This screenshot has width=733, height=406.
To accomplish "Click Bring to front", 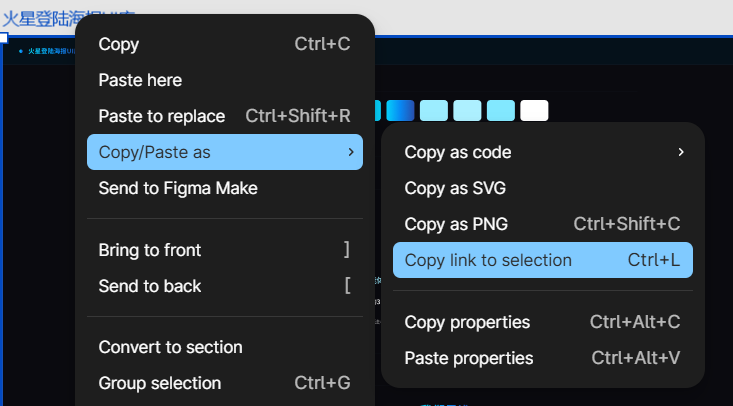I will click(149, 250).
